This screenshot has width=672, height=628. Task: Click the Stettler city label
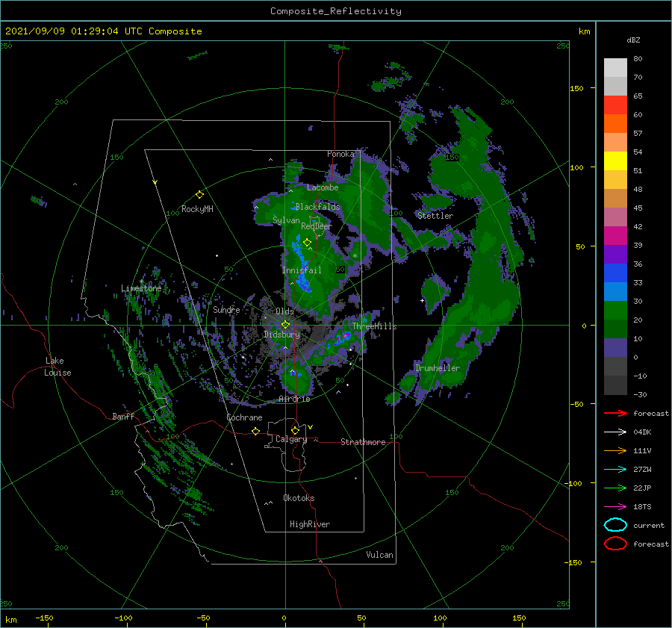point(435,216)
